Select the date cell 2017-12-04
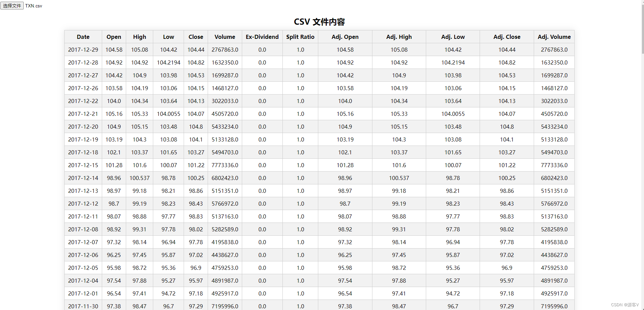The width and height of the screenshot is (644, 310). pyautogui.click(x=83, y=281)
